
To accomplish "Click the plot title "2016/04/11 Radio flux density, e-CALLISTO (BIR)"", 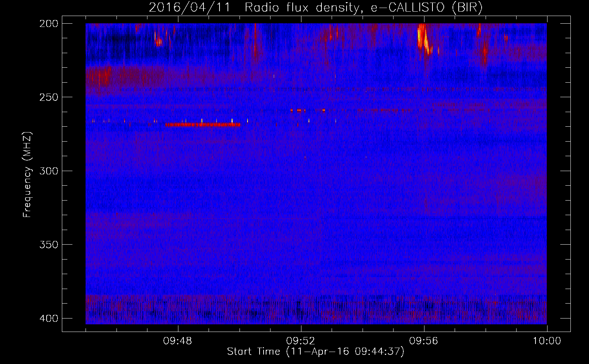I will 316,7.
